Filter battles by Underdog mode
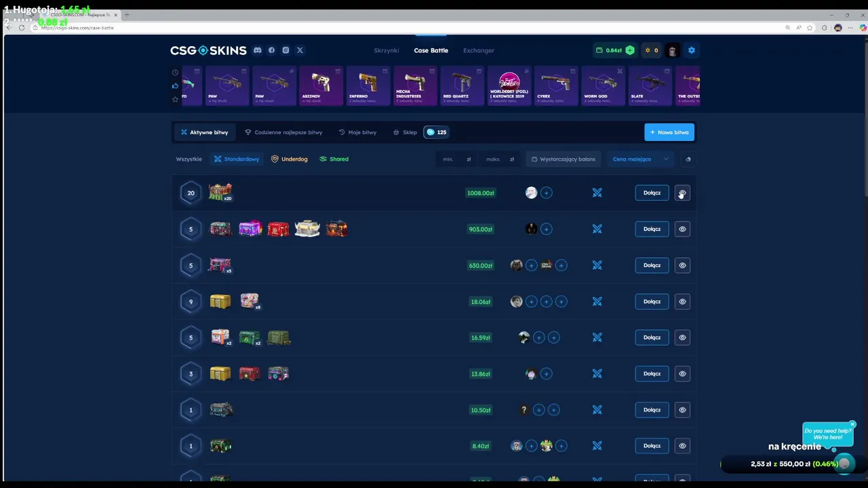Screen dimensions: 868x488 [290, 159]
